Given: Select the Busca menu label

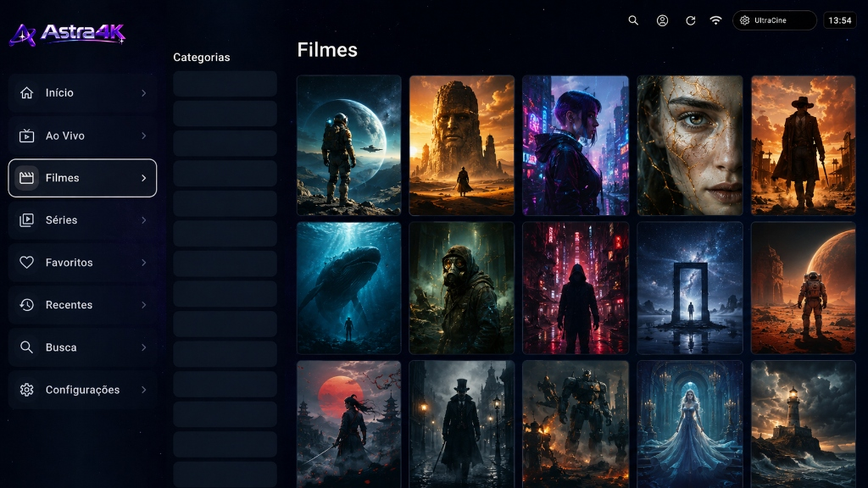Looking at the screenshot, I should point(61,347).
